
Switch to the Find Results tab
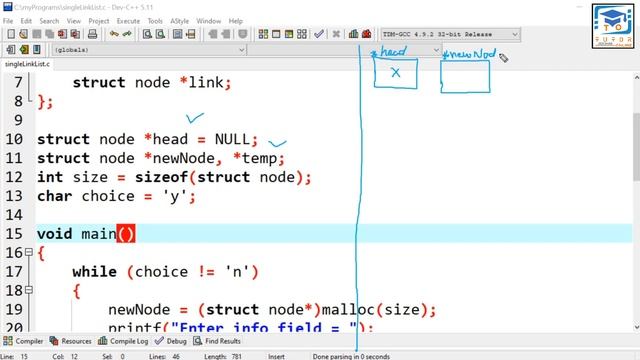coord(217,341)
